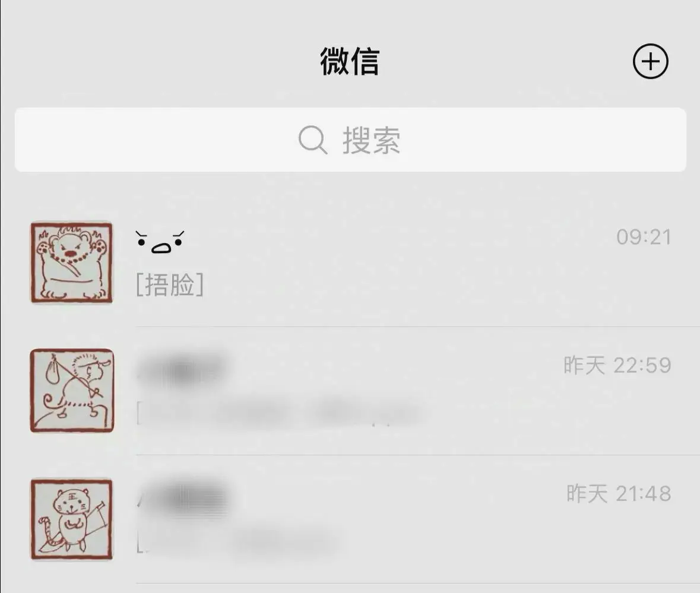Click the magnifying glass search icon
The image size is (700, 593).
pos(312,140)
